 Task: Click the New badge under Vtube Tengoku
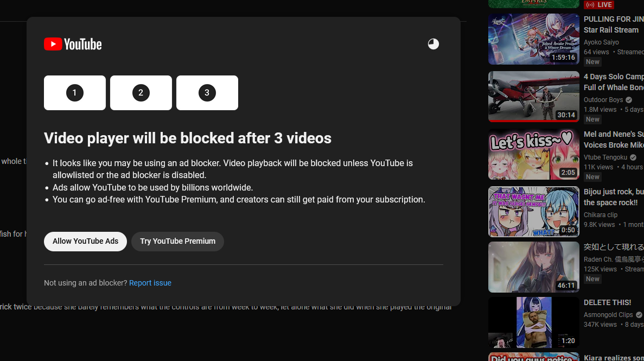point(592,177)
